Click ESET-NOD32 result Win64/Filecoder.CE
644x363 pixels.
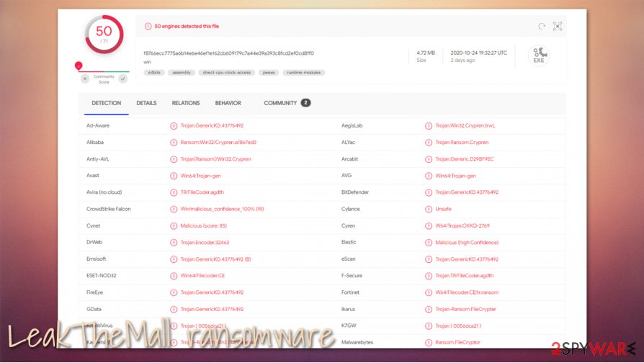[x=202, y=276]
